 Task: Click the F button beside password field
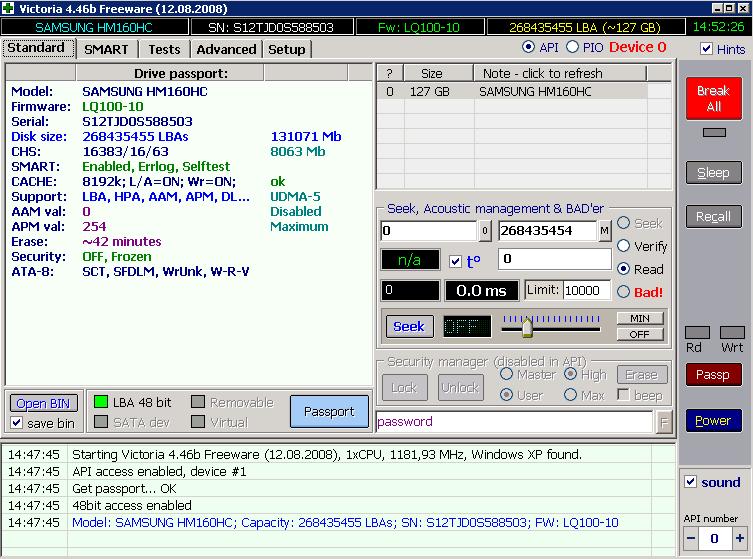pyautogui.click(x=664, y=423)
